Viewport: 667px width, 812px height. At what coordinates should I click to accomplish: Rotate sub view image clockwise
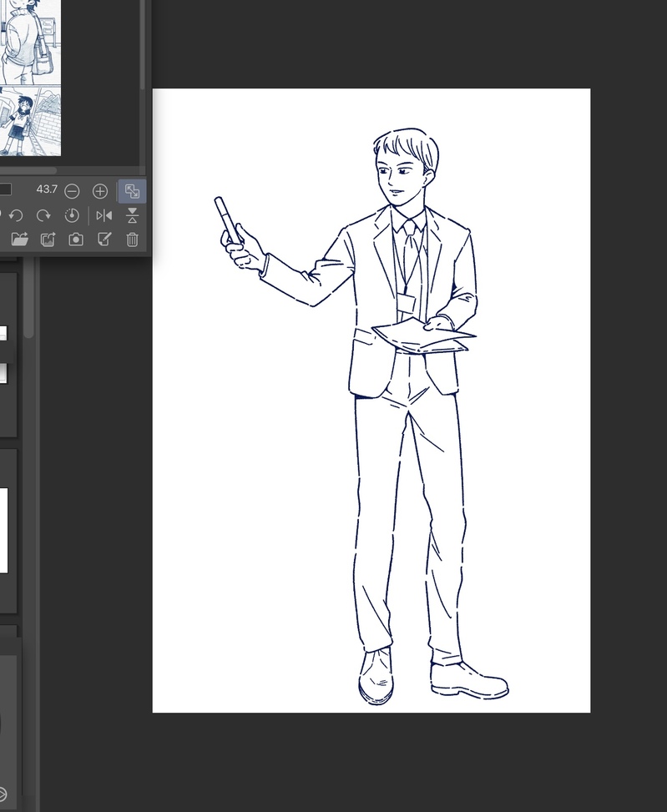tap(43, 215)
